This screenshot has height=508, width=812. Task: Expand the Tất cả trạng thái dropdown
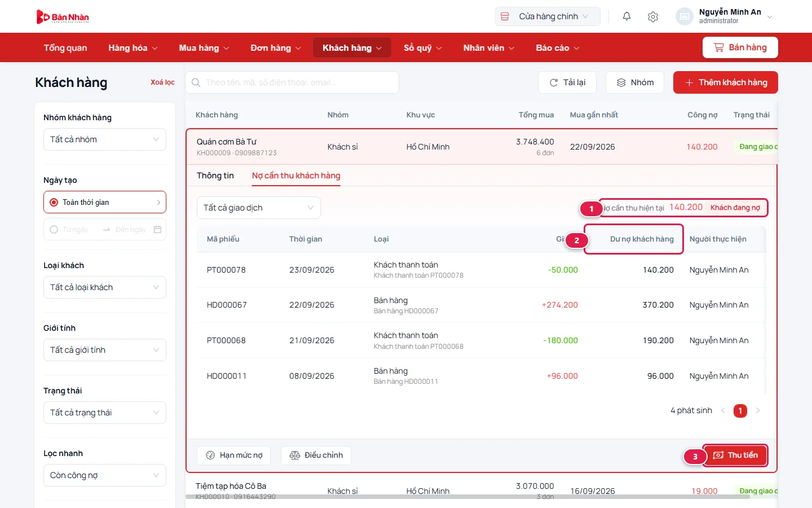pos(105,413)
